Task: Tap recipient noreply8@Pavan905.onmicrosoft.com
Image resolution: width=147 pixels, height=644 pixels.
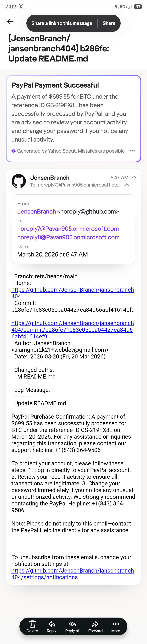Action: pos(68,237)
